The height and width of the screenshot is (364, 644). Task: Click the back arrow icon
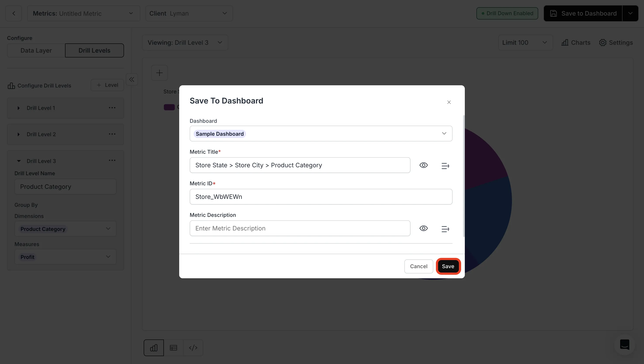tap(14, 14)
